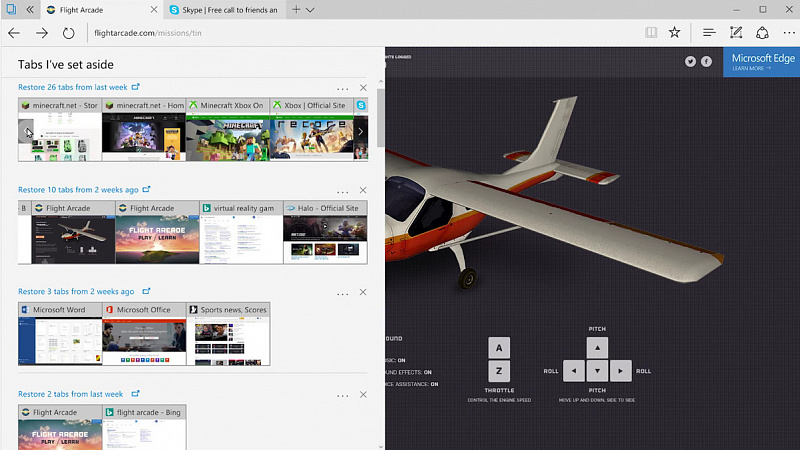The image size is (800, 450).
Task: Open the minecraft.net - Home thumbnail
Action: [x=144, y=130]
